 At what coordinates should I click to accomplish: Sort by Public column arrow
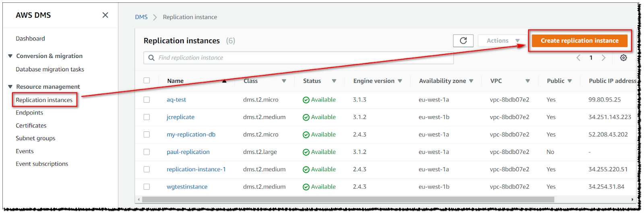coord(570,81)
